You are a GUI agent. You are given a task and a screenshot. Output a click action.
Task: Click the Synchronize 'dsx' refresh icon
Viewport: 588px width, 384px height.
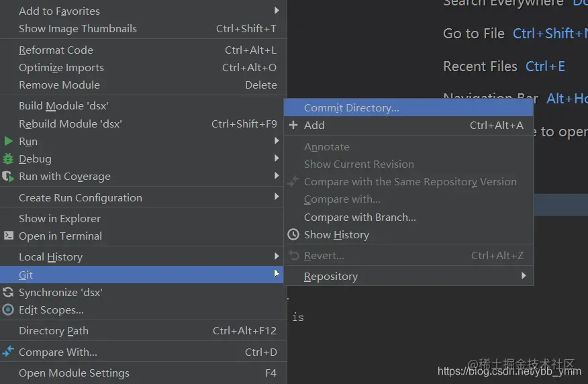[8, 293]
